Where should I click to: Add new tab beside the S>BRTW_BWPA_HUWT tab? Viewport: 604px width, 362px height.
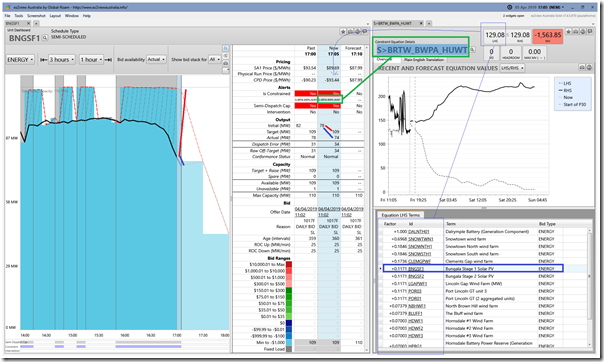(429, 23)
